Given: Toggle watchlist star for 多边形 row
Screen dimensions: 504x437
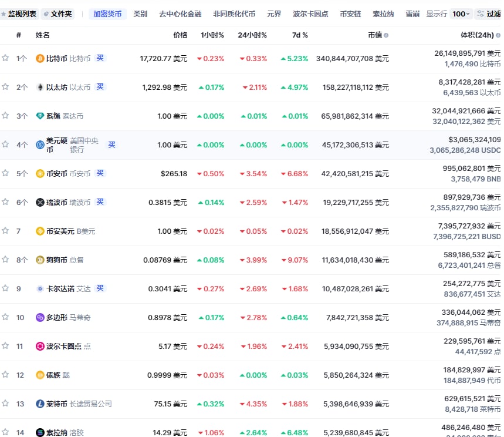Looking at the screenshot, I should point(5,317).
